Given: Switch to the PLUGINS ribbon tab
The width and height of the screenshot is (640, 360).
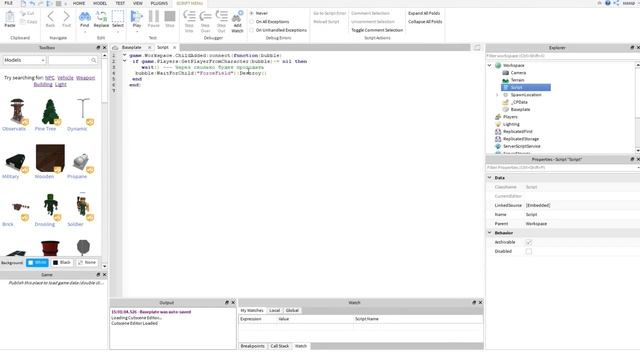Looking at the screenshot, I should (x=159, y=3).
